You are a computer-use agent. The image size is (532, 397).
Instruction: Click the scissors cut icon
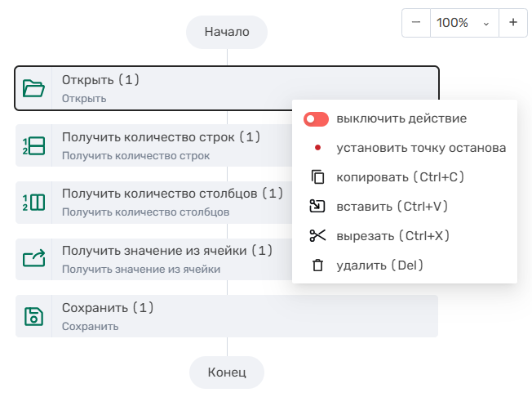[x=317, y=235]
